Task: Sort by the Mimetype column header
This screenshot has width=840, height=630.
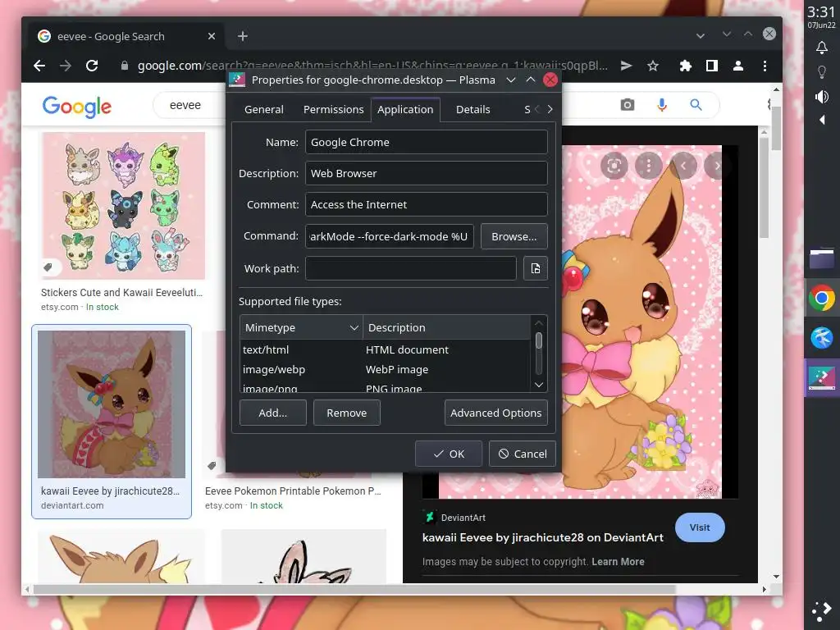Action: click(x=301, y=327)
